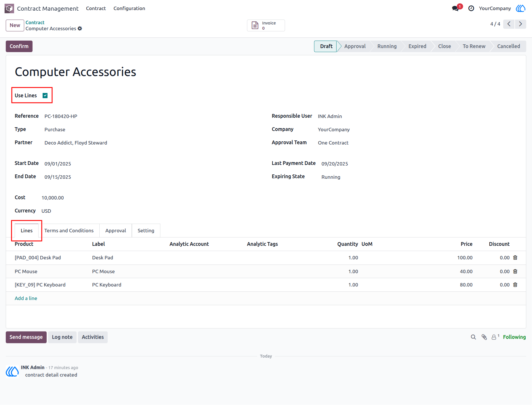This screenshot has width=532, height=405.
Task: Click the gear icon next to Computer Accessories
Action: [x=80, y=28]
